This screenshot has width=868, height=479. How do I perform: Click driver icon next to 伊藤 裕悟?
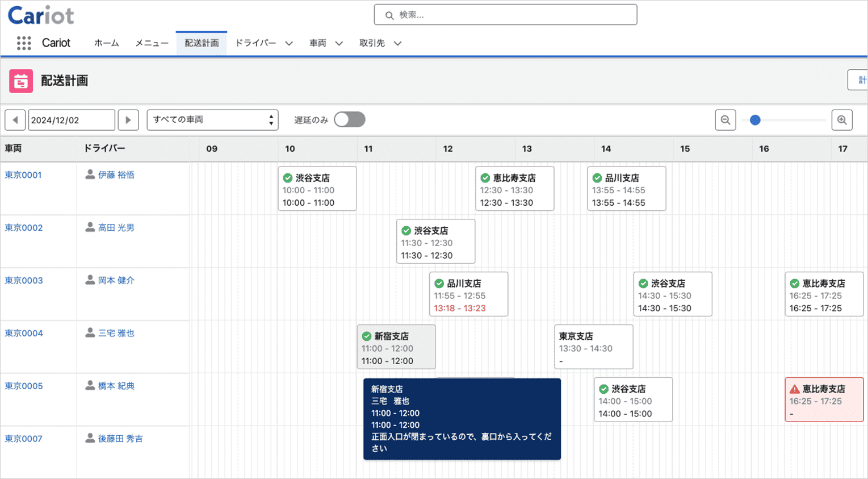pyautogui.click(x=90, y=174)
